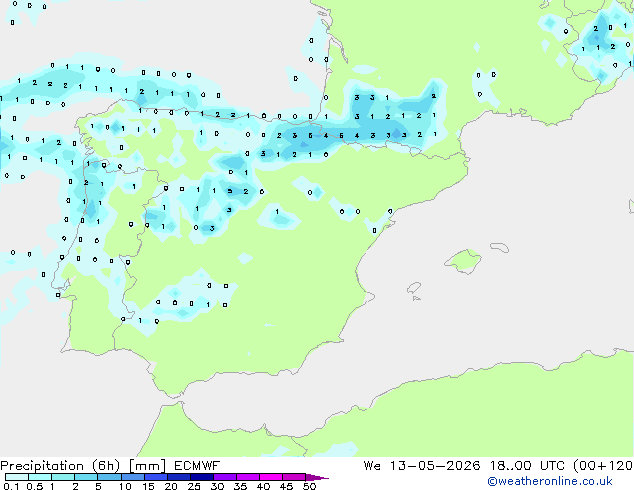
Task: Click the legend value label '25'
Action: pos(194,486)
